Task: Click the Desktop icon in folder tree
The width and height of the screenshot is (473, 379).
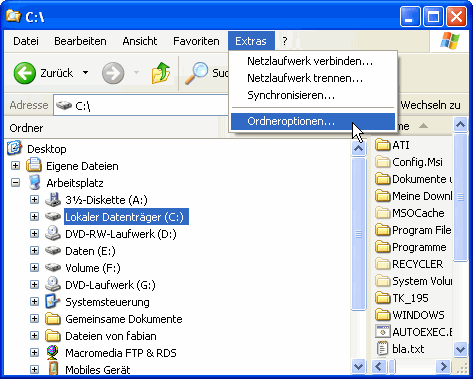Action: [x=15, y=148]
